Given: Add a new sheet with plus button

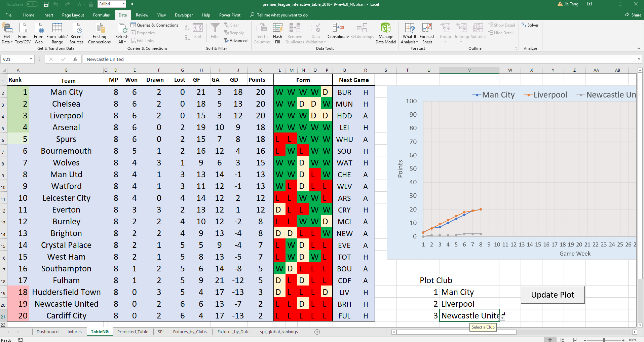Looking at the screenshot, I should 317,332.
